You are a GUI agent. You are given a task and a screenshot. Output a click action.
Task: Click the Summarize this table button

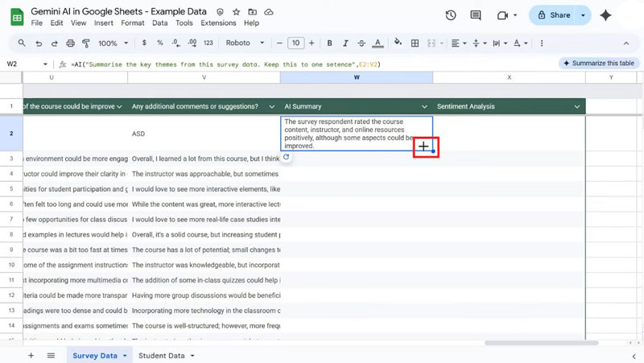(598, 63)
